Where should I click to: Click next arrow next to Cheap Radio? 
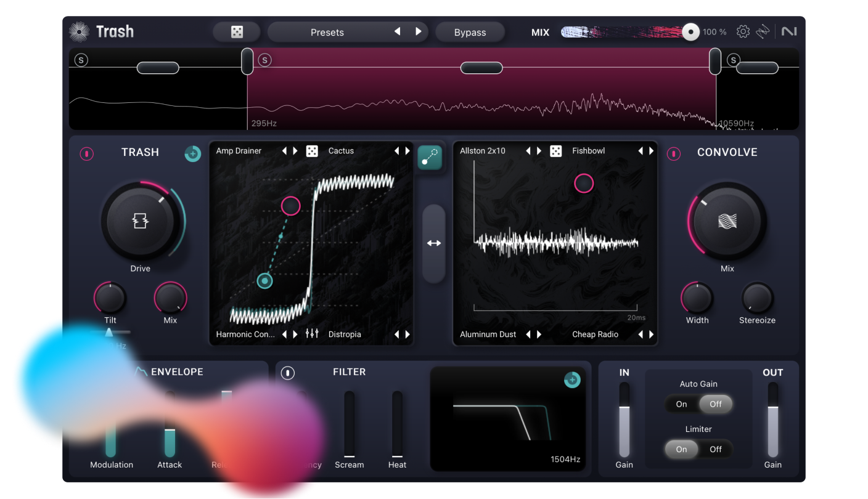pyautogui.click(x=652, y=335)
